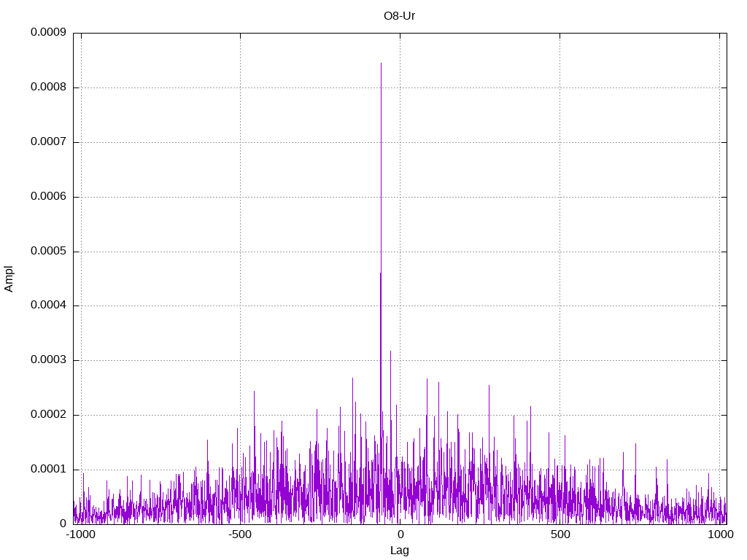Click the x-axis label Lag
Viewport: 747px width, 560px height.
pyautogui.click(x=399, y=551)
